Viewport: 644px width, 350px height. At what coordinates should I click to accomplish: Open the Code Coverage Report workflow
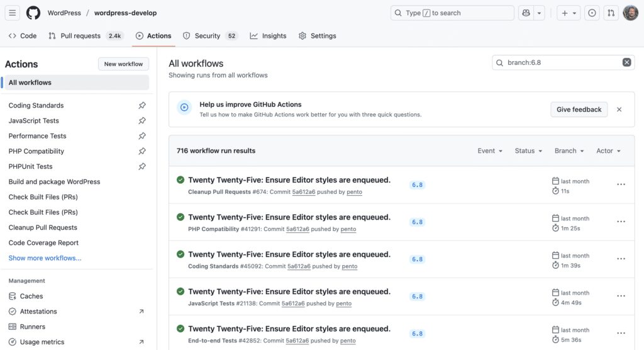[x=43, y=242]
